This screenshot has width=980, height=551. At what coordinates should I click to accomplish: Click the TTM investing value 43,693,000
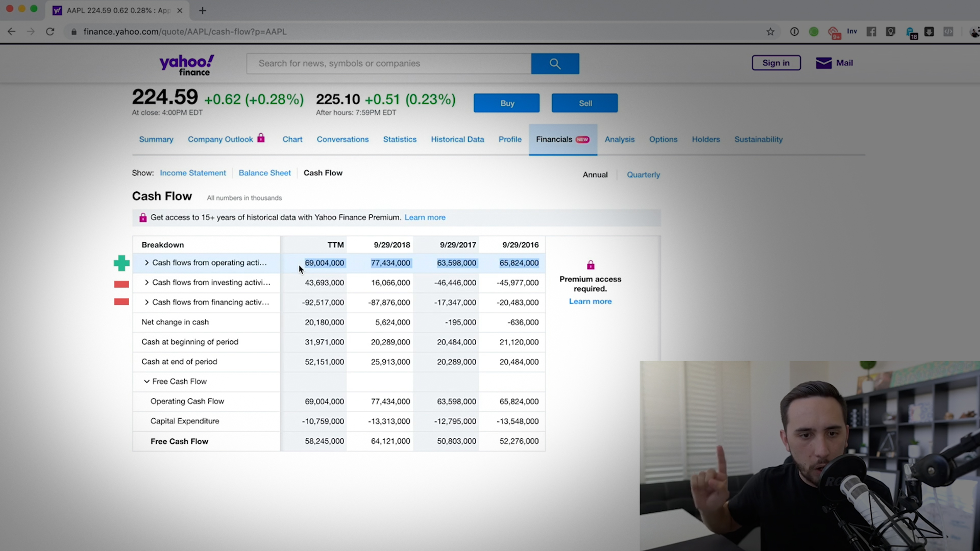point(324,283)
